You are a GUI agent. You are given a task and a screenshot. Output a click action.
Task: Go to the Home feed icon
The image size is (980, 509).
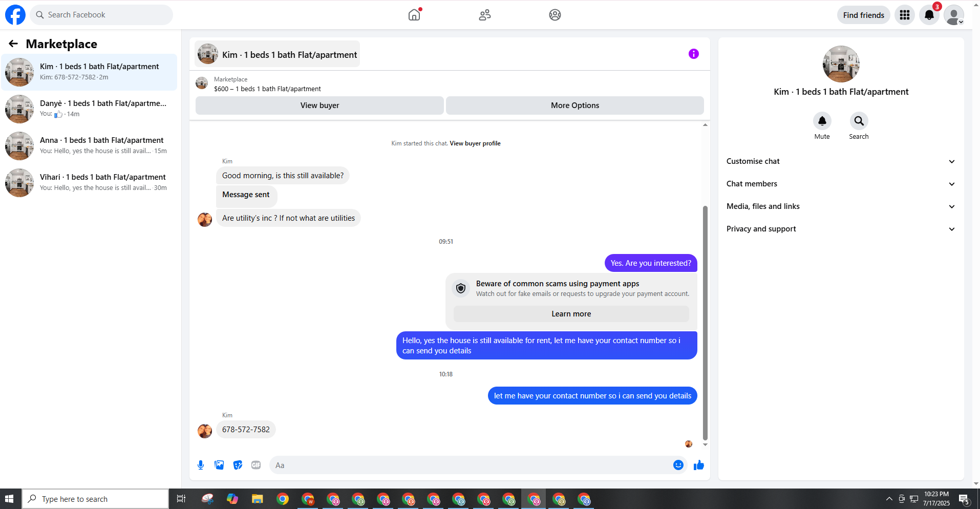(x=414, y=15)
